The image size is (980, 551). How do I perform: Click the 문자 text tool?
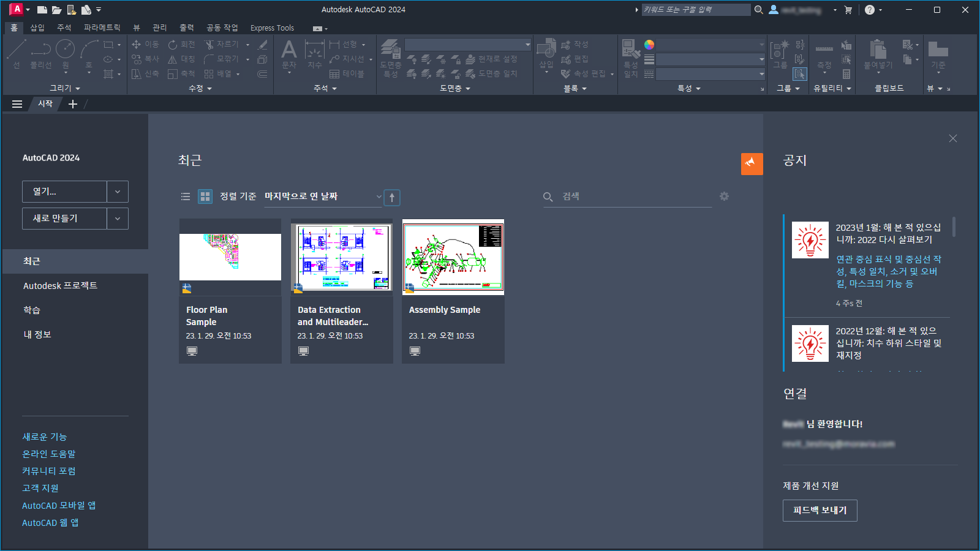289,54
